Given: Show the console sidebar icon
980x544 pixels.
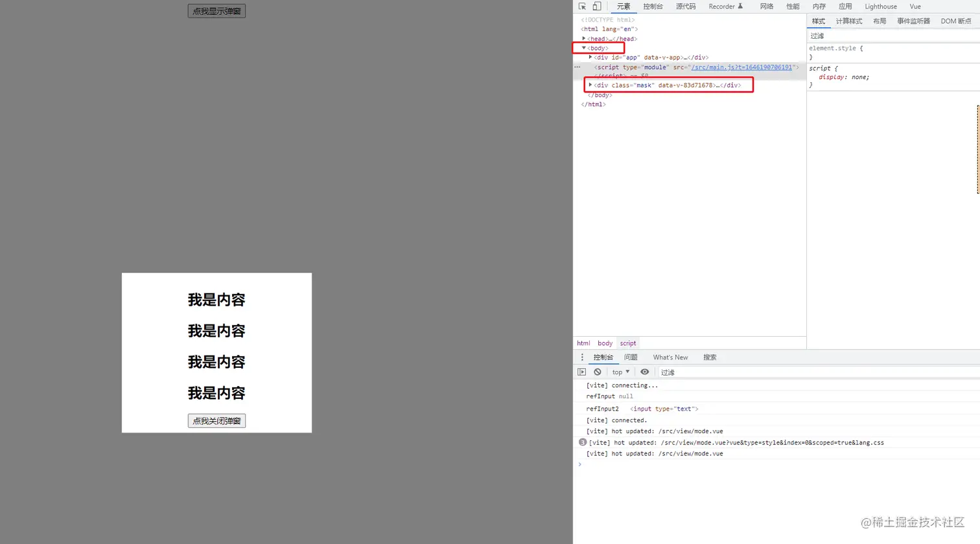Looking at the screenshot, I should [x=581, y=372].
